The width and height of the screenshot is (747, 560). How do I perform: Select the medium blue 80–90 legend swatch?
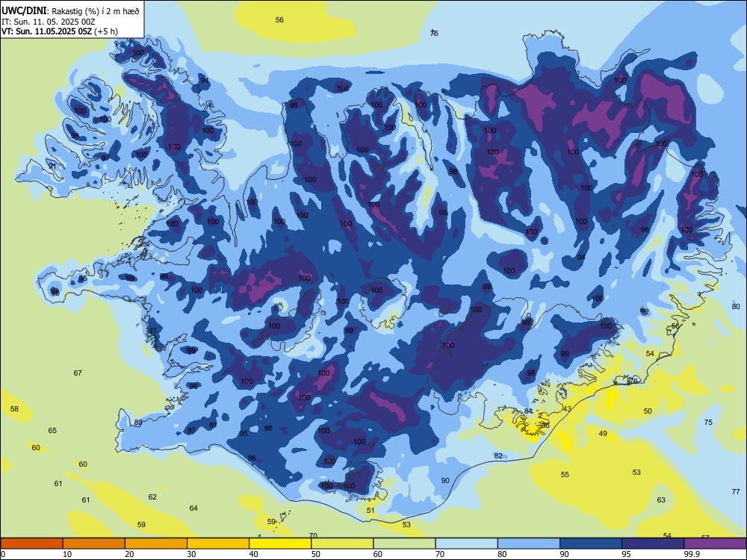tap(529, 544)
